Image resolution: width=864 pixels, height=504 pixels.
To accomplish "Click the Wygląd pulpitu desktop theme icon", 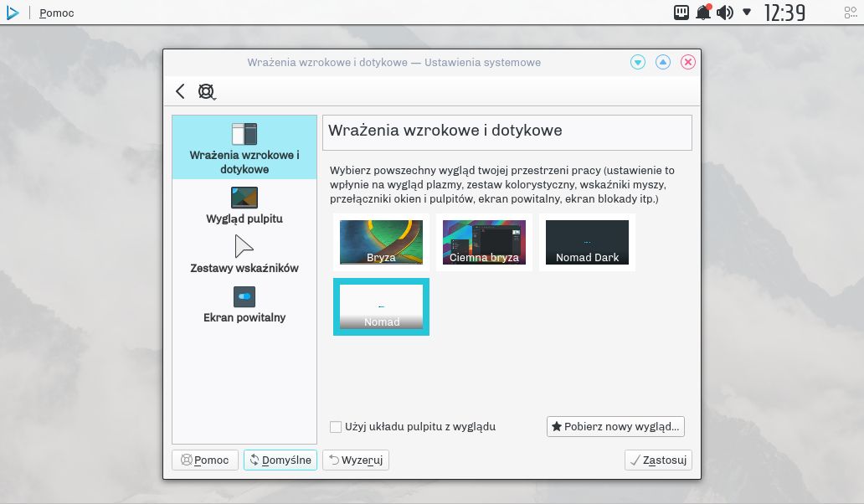I will point(243,198).
